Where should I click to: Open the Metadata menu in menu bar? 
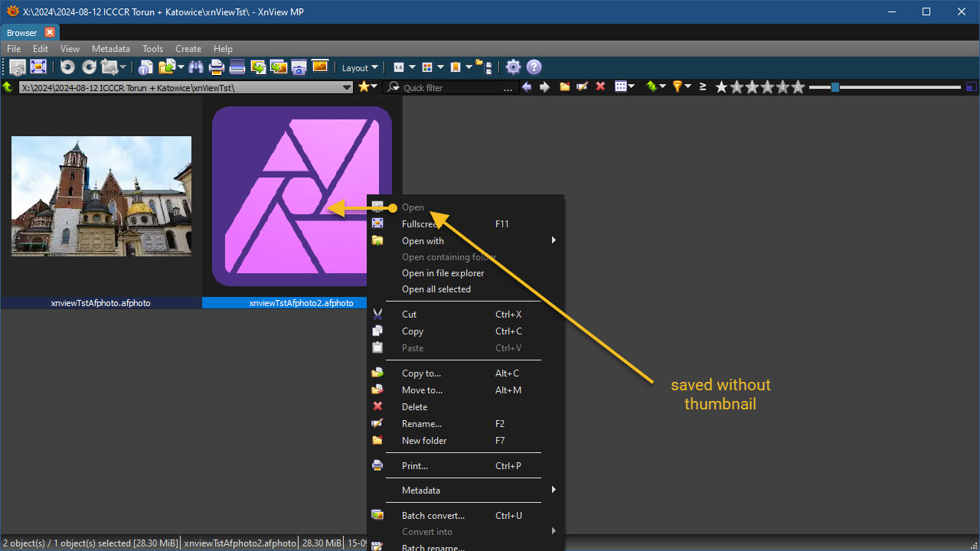click(x=111, y=48)
